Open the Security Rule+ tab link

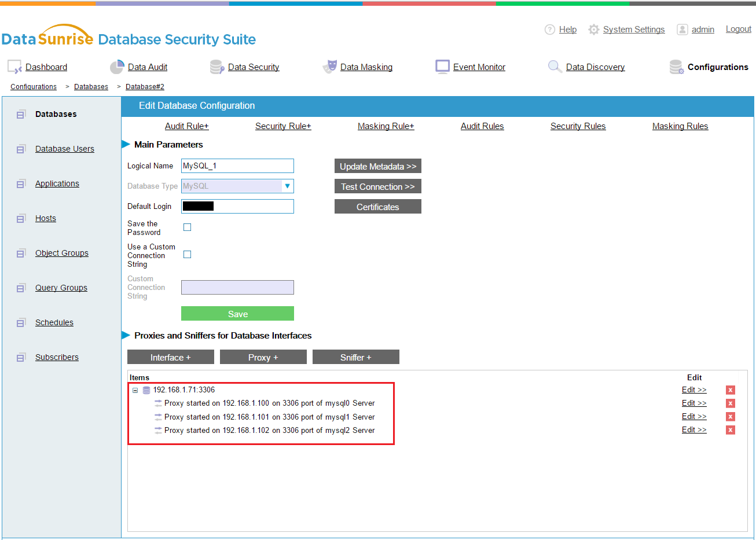[283, 126]
